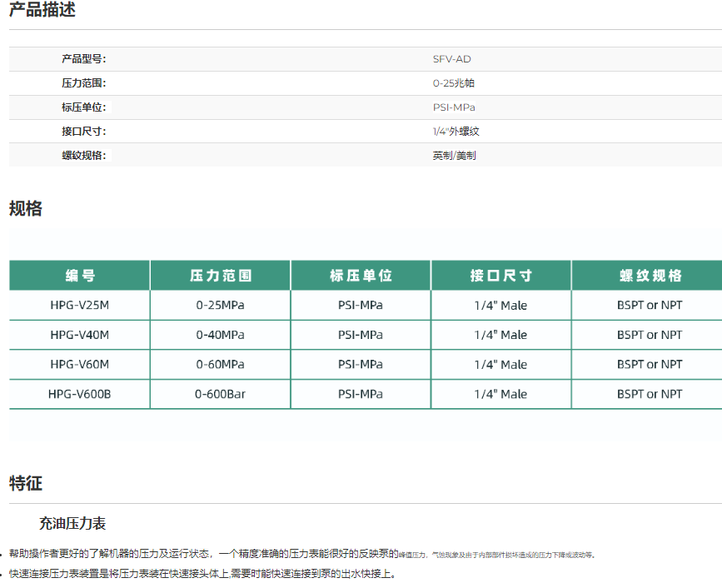Click the 压力范围 label in product description

[x=83, y=83]
